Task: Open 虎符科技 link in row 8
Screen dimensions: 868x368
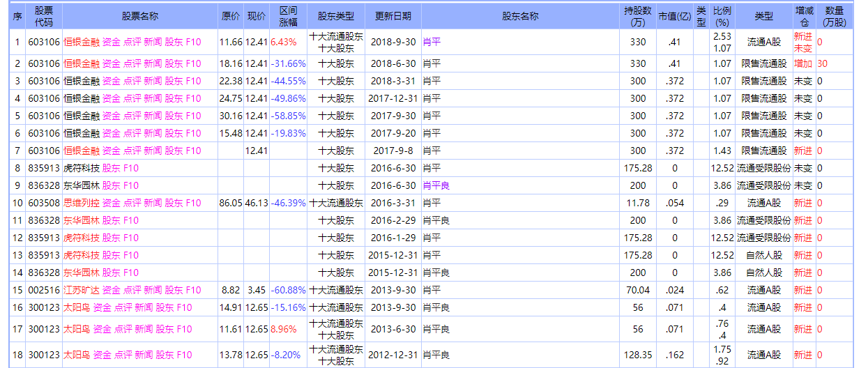Action: (x=82, y=168)
